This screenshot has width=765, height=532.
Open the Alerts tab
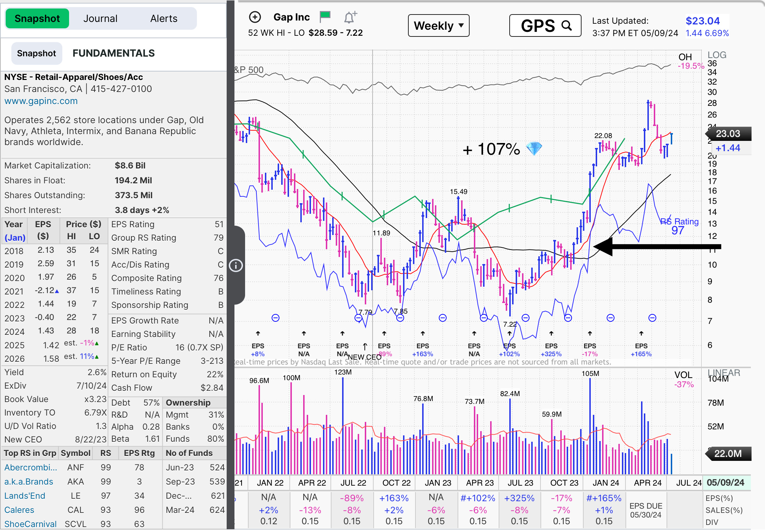pos(164,18)
